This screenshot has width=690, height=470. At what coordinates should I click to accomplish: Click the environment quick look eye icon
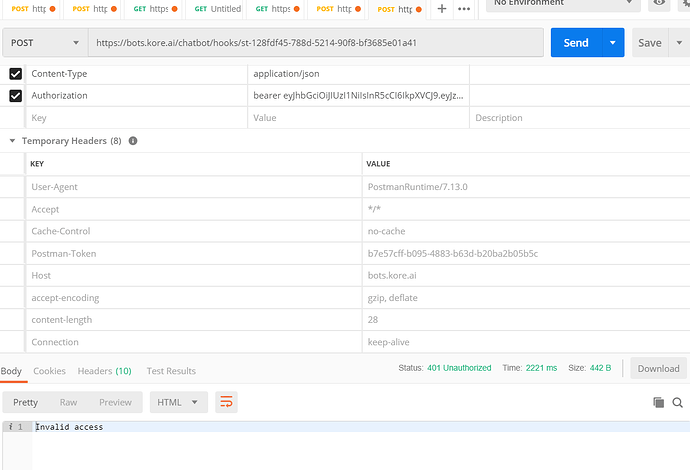[x=657, y=4]
